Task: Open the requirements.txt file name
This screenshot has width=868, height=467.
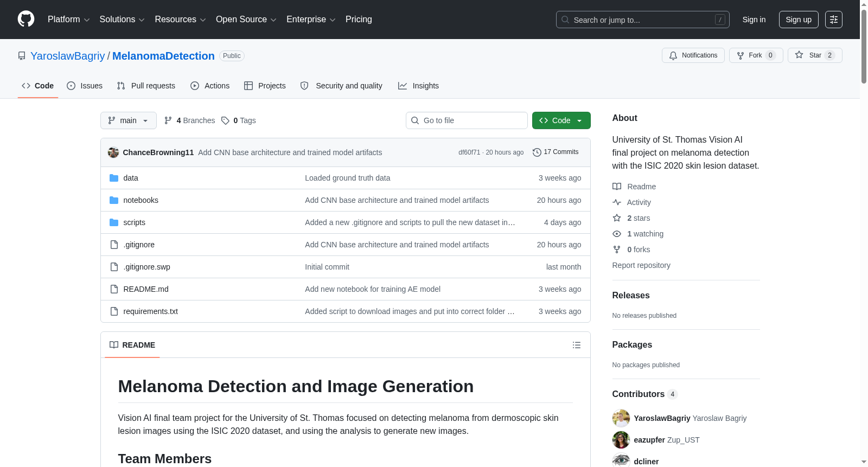Action: [x=151, y=311]
